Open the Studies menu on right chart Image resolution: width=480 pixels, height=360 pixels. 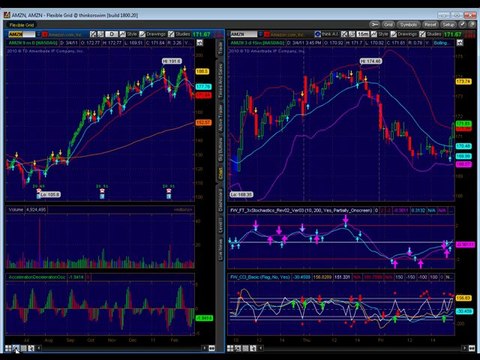click(434, 34)
